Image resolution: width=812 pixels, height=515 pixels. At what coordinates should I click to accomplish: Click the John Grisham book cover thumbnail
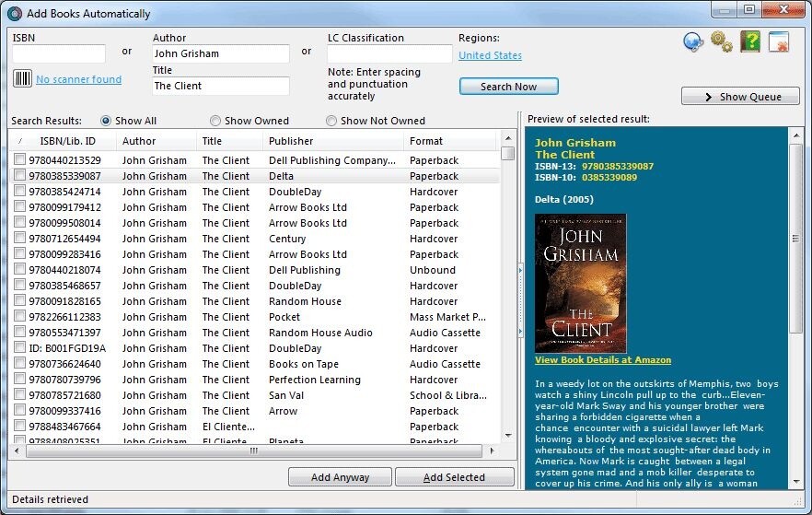pos(581,283)
